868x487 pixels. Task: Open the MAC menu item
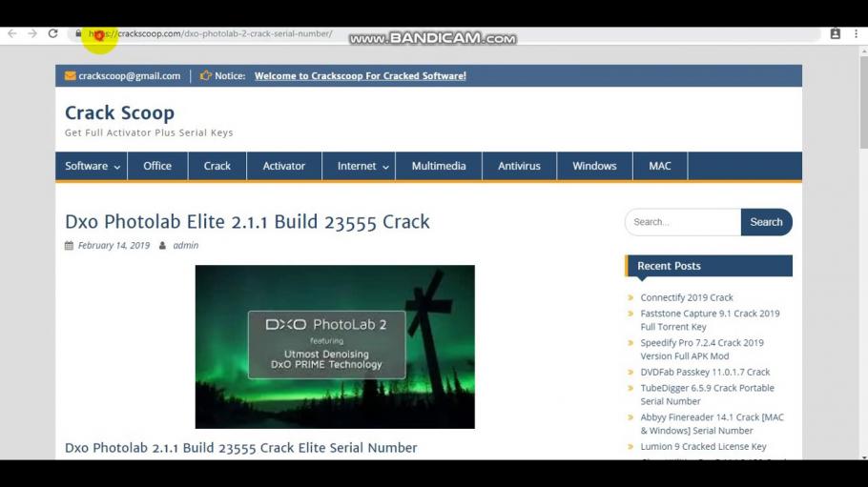click(x=660, y=166)
